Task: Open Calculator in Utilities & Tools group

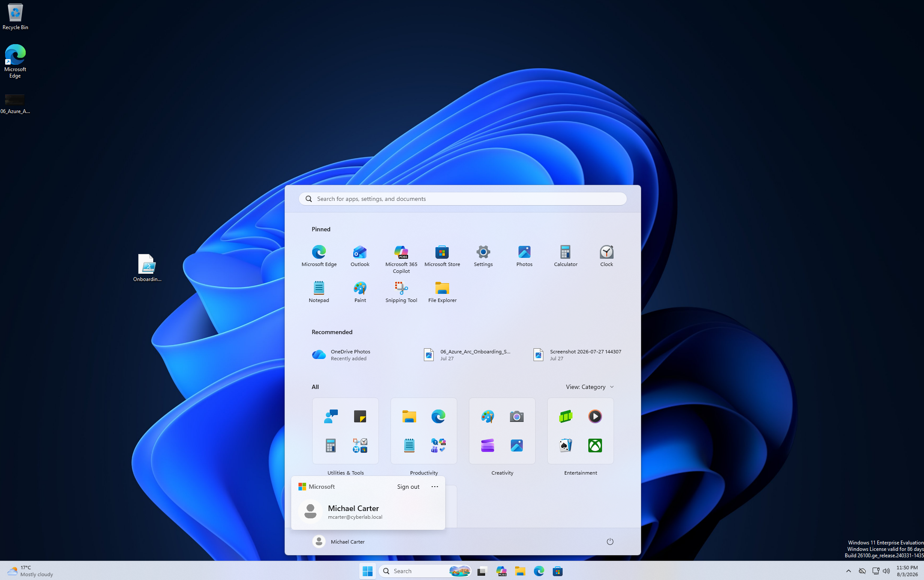Action: click(x=331, y=445)
